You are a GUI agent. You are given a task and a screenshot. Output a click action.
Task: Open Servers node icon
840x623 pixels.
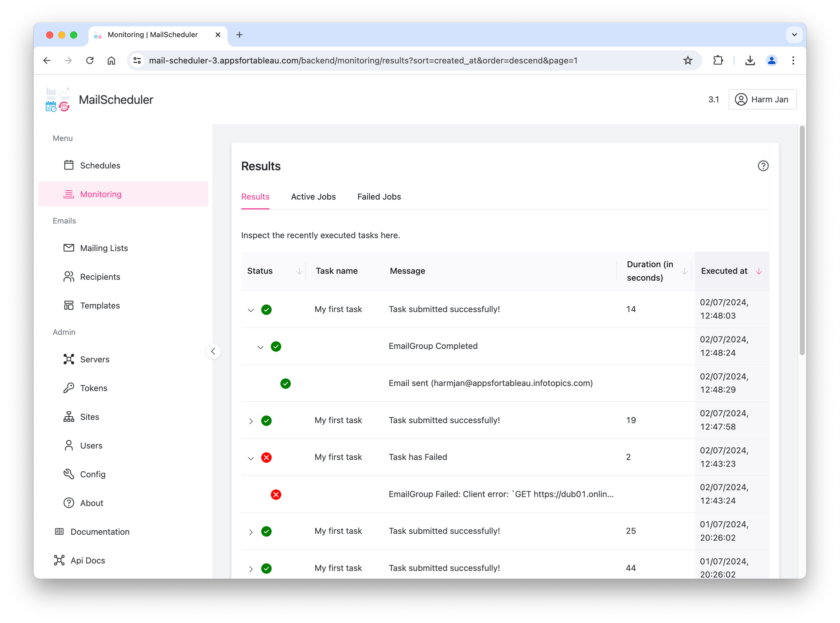pos(69,359)
